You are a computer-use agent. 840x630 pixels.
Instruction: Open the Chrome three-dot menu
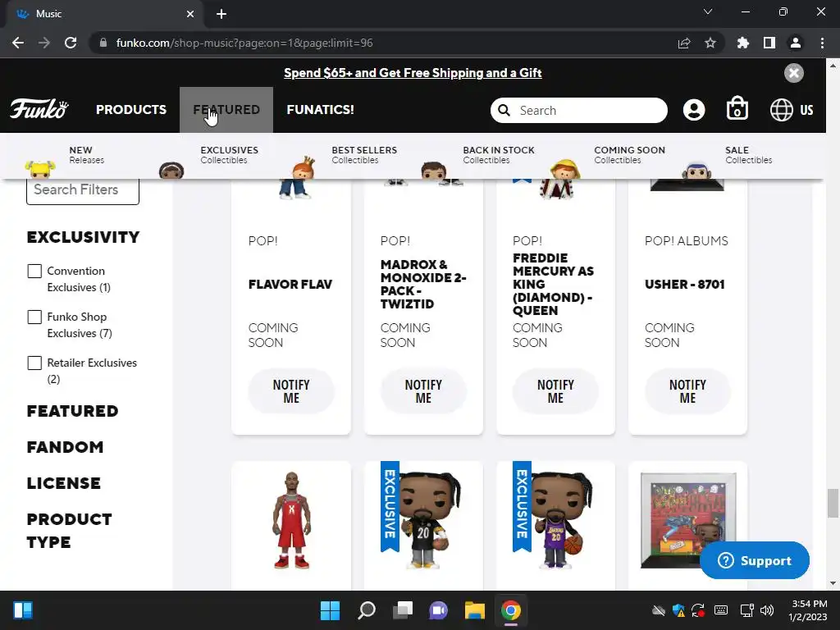[x=822, y=43]
